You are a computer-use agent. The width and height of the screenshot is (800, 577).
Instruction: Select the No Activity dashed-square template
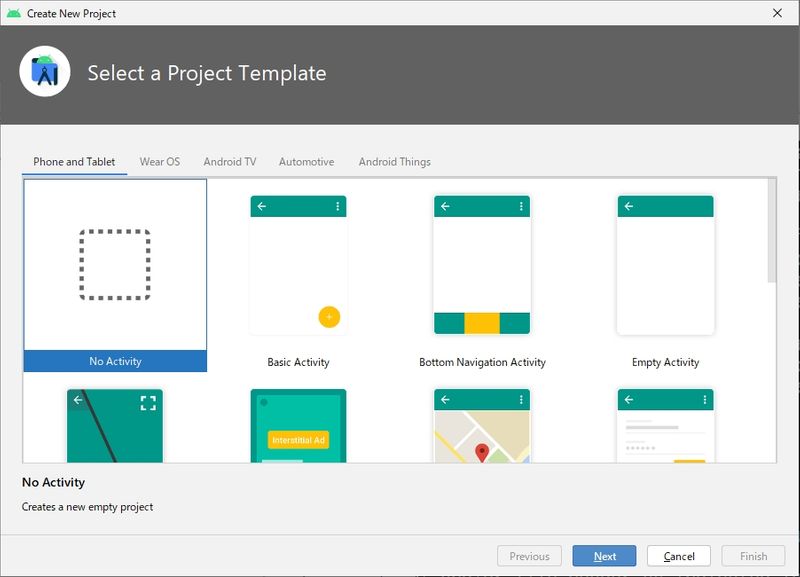(115, 265)
